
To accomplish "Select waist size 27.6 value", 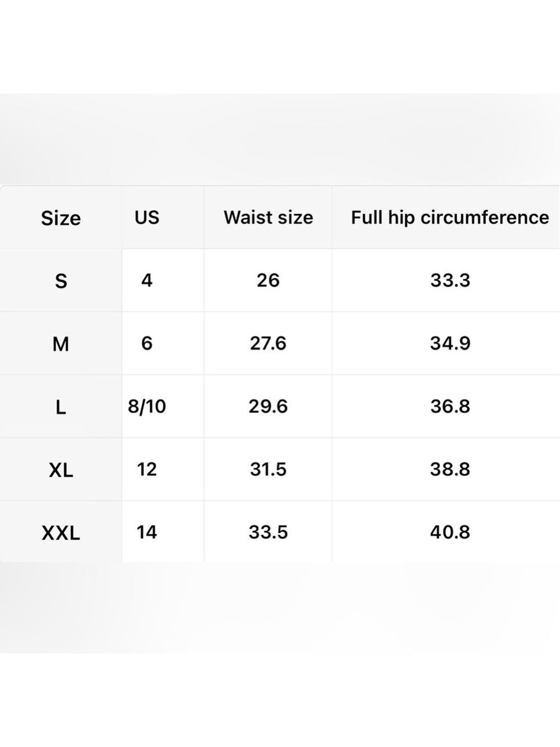I will [x=268, y=343].
